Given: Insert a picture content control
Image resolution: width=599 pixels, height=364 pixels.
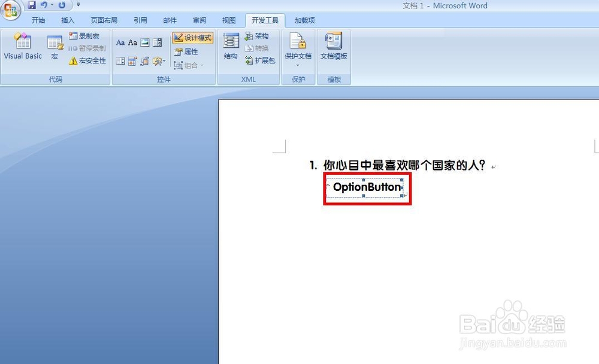Looking at the screenshot, I should [145, 42].
